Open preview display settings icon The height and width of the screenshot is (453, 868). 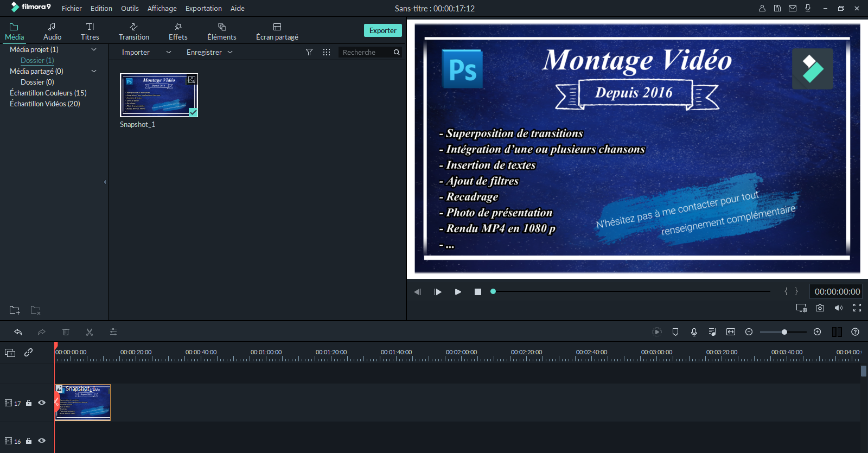coord(801,308)
